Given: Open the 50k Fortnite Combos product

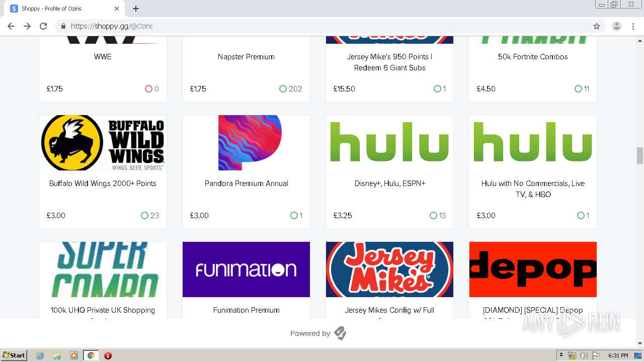Looking at the screenshot, I should (x=533, y=57).
